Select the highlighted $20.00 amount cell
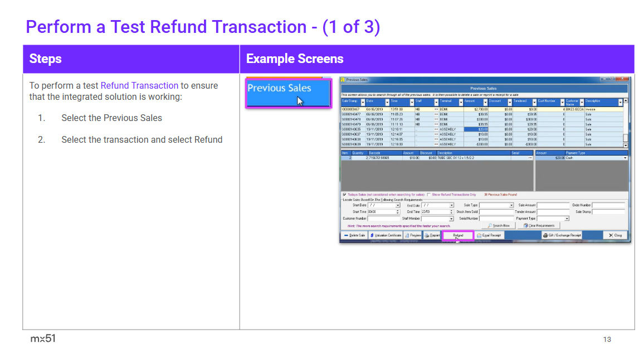Screen dimensions: 644x358 pos(476,129)
